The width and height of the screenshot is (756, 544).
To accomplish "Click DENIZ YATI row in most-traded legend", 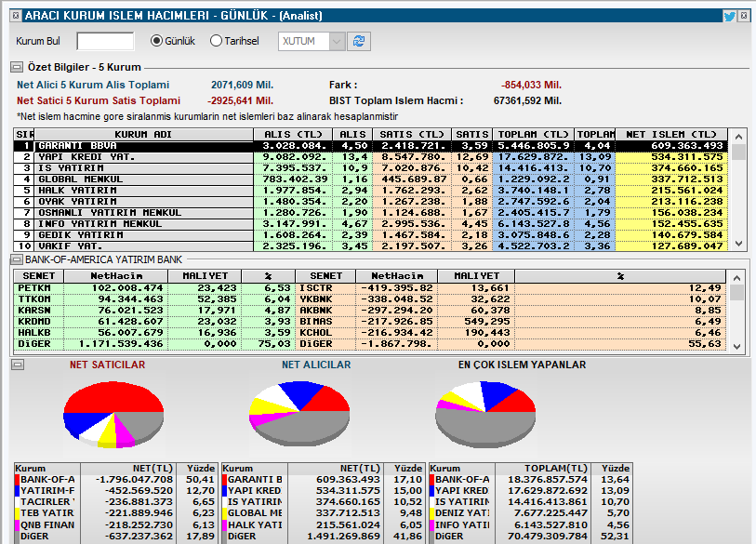I will 529,513.
